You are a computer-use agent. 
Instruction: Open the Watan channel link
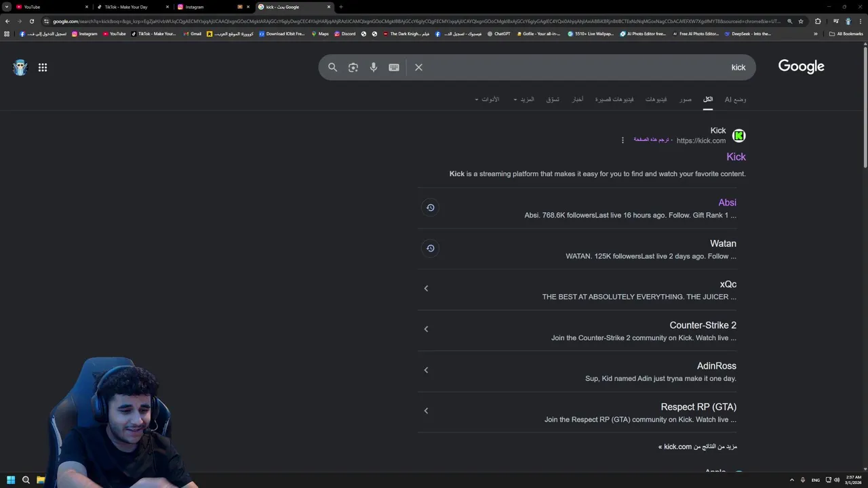pyautogui.click(x=723, y=243)
